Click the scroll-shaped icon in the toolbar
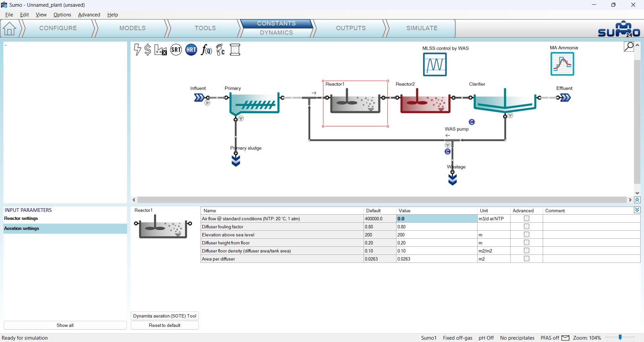 tap(235, 50)
